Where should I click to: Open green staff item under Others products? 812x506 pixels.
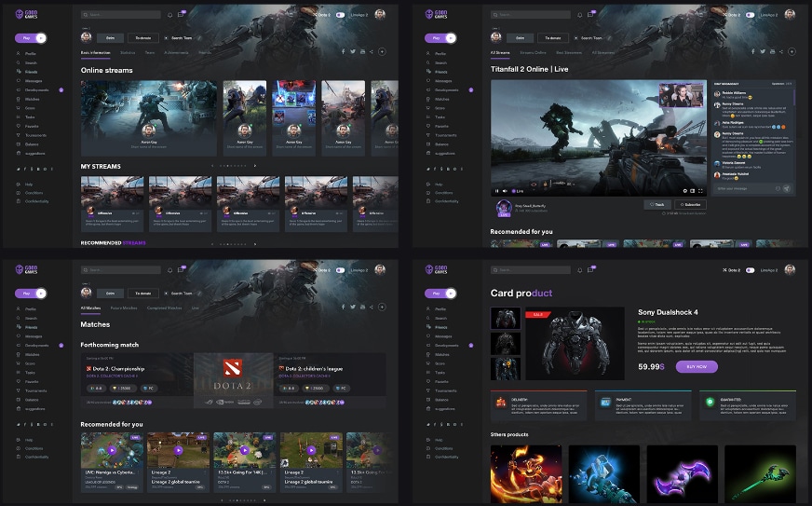tap(760, 474)
